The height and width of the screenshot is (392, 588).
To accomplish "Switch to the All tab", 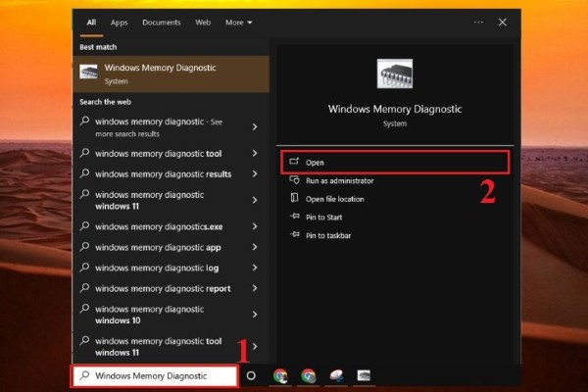I will 91,23.
